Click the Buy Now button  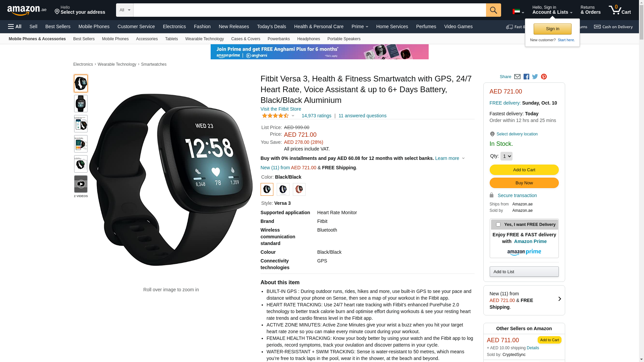(524, 183)
